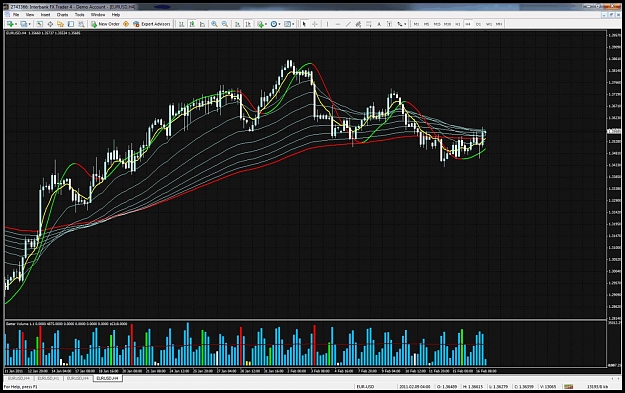Switch to the W1 timeframe
Screen dimensions: 625x393
point(489,24)
